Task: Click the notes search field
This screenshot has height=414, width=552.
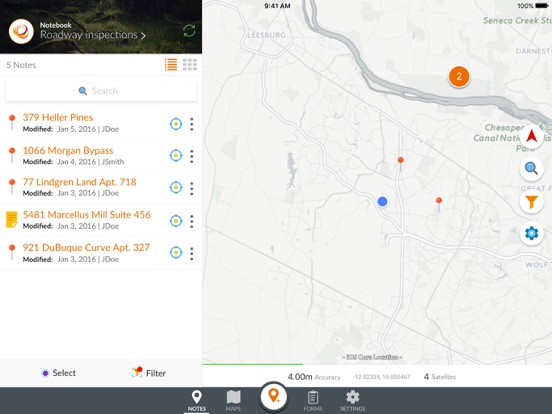Action: tap(101, 91)
